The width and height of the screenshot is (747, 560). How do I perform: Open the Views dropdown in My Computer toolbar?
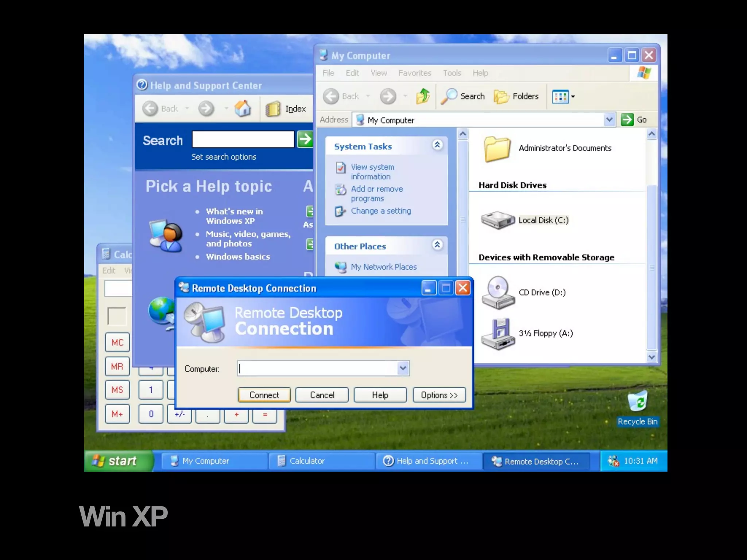coord(564,97)
